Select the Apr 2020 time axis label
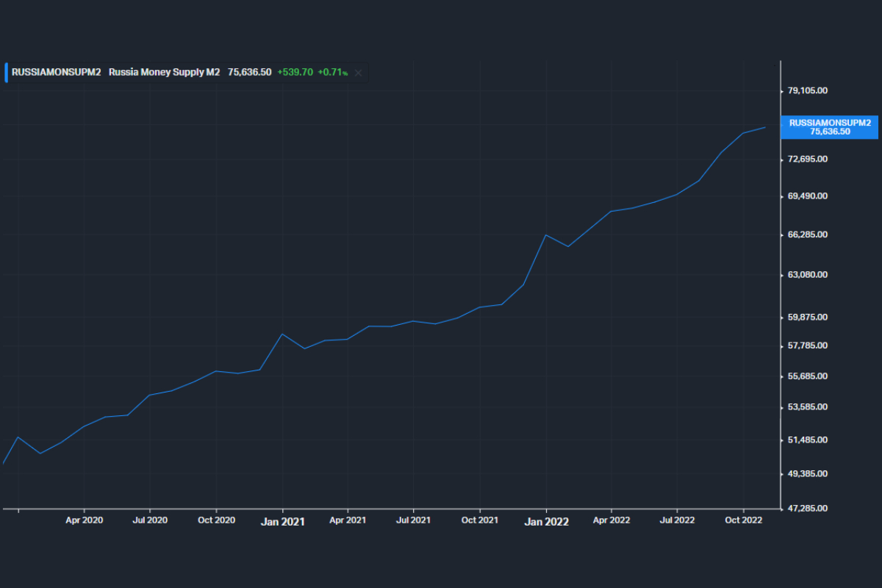This screenshot has height=588, width=882. pos(84,520)
